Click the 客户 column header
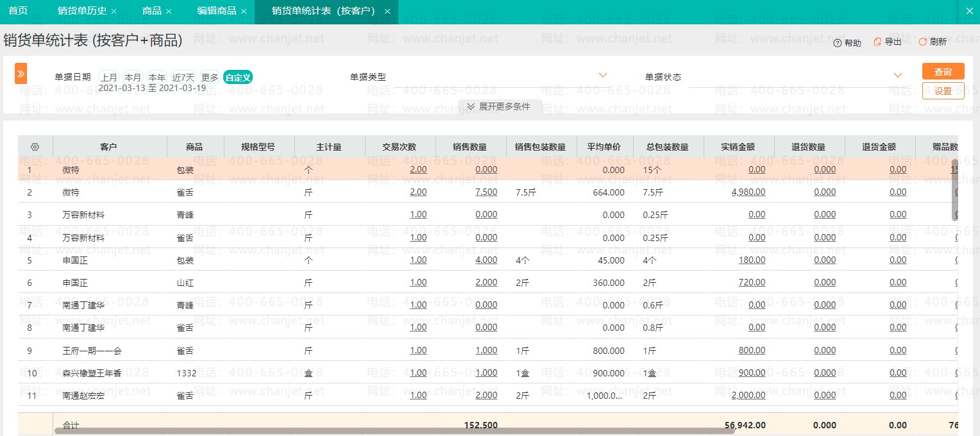This screenshot has width=980, height=436. (109, 147)
